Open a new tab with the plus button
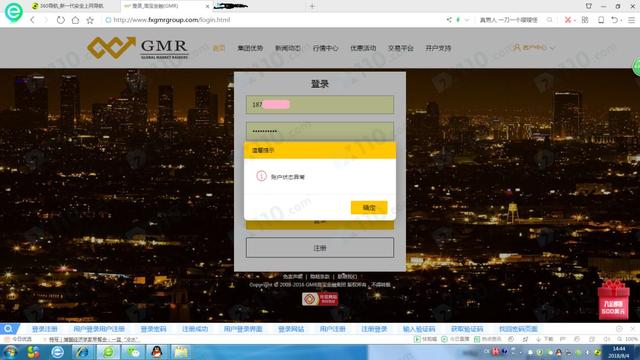The image size is (640, 360). pyautogui.click(x=312, y=6)
